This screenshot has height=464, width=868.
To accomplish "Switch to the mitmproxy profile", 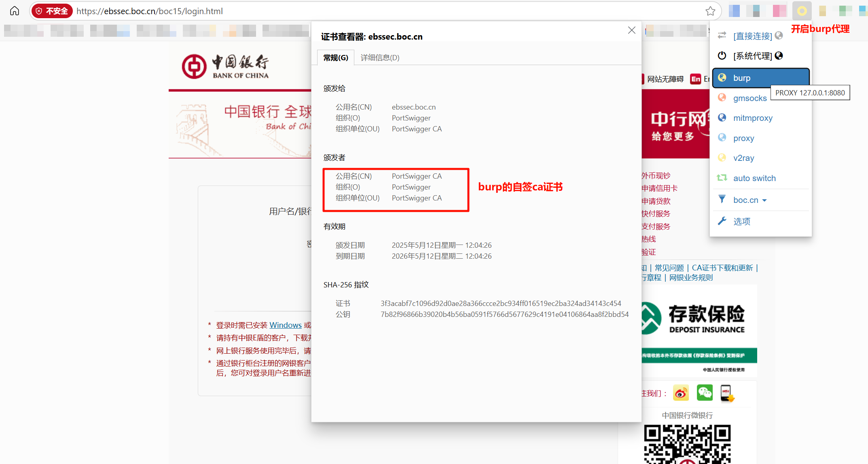I will [753, 118].
